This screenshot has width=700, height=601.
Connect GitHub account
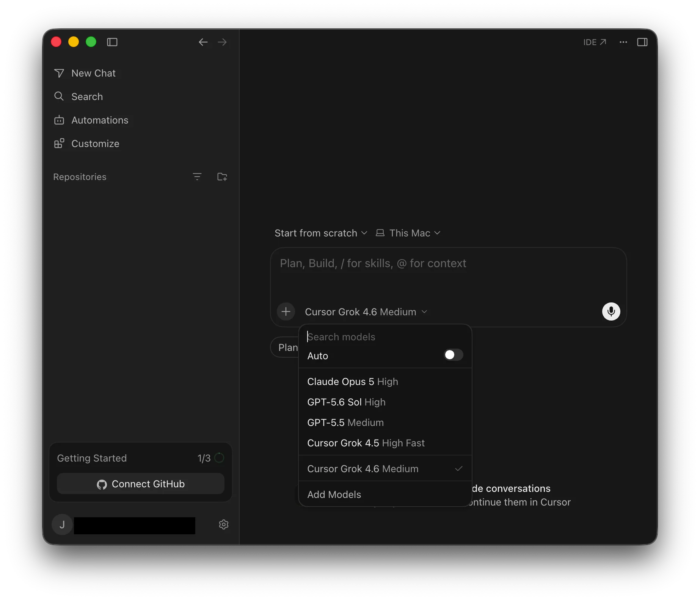[x=141, y=484]
